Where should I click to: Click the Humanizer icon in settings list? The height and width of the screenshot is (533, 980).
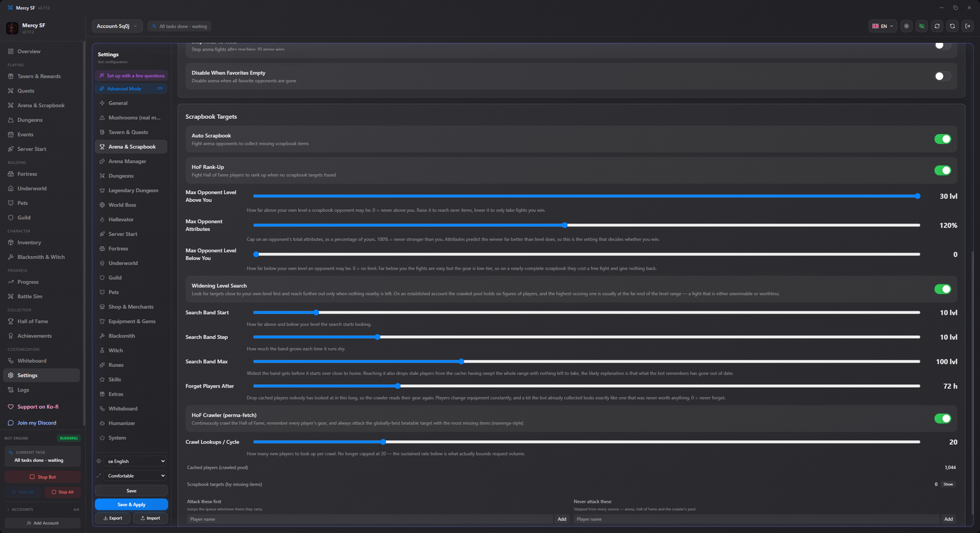[102, 423]
